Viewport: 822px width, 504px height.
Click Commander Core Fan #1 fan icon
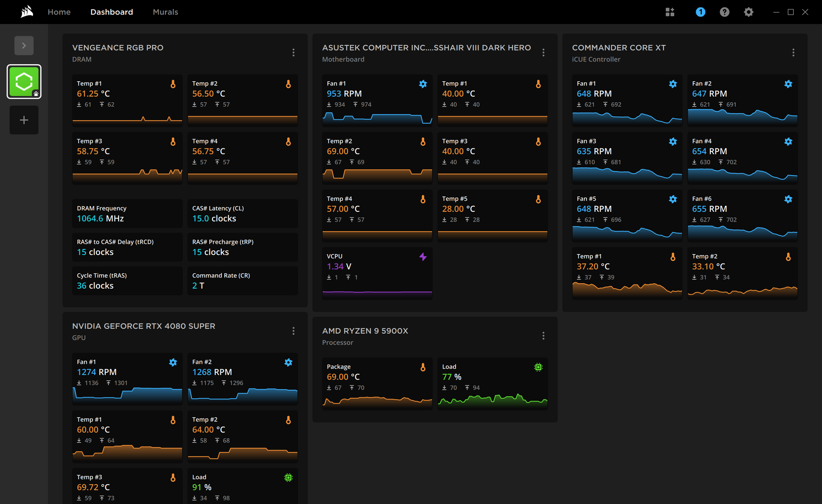click(x=673, y=84)
